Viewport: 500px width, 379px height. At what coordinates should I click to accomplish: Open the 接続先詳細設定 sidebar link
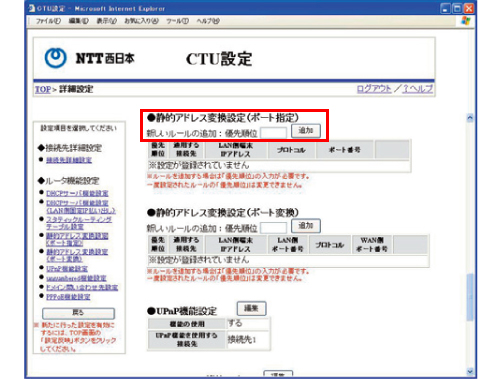(69, 160)
